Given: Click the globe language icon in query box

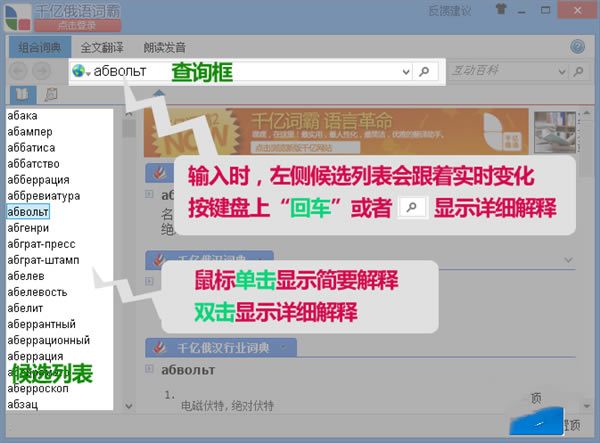Looking at the screenshot, I should click(x=78, y=71).
